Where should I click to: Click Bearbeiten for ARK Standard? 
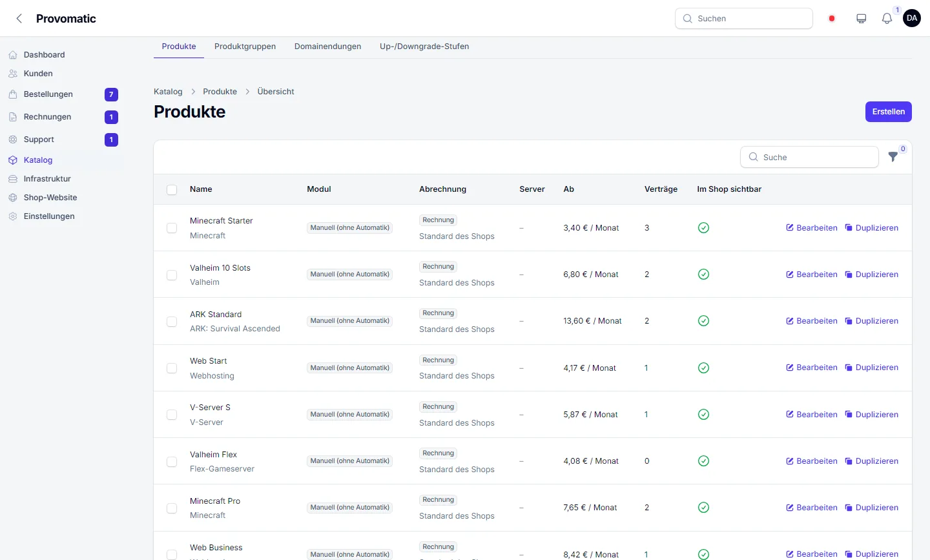(812, 321)
